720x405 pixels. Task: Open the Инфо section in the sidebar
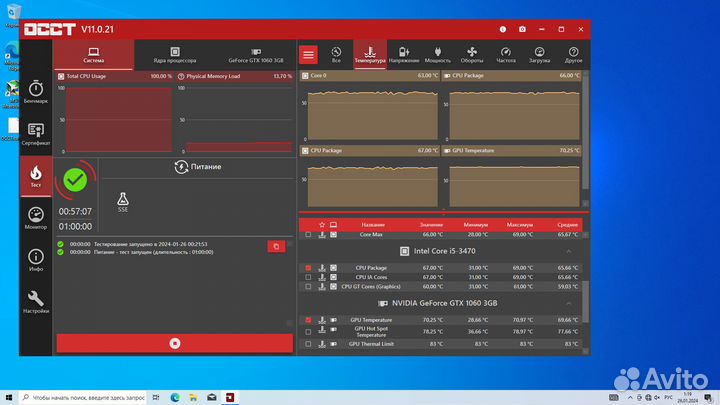[x=36, y=259]
